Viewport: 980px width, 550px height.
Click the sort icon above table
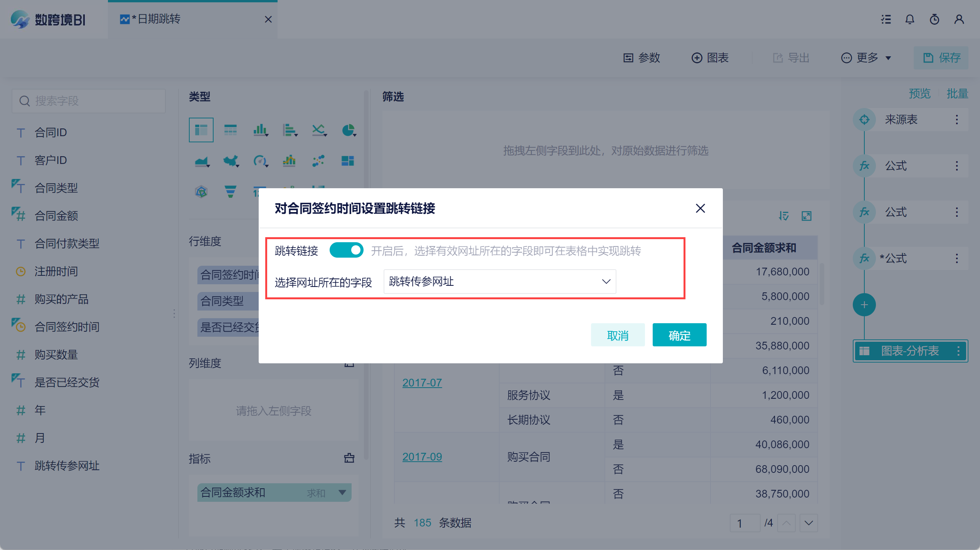click(x=783, y=216)
